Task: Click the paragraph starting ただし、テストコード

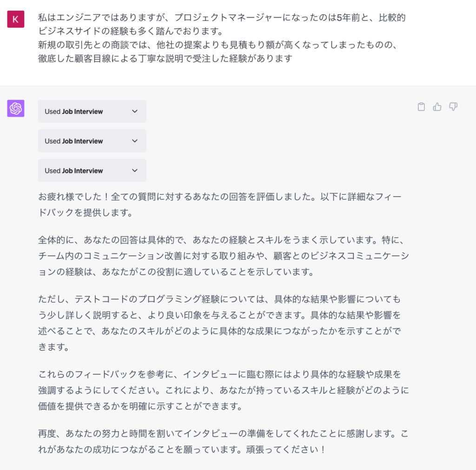Action: tap(219, 323)
